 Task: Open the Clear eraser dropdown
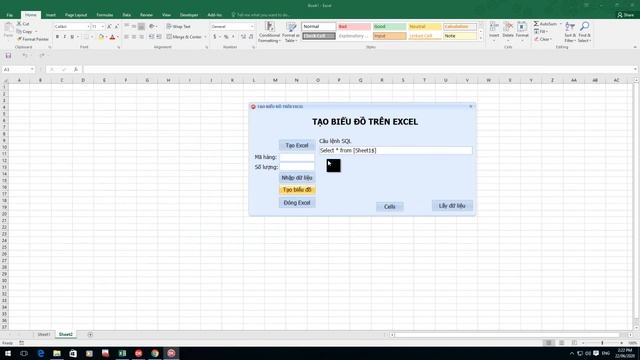click(543, 39)
